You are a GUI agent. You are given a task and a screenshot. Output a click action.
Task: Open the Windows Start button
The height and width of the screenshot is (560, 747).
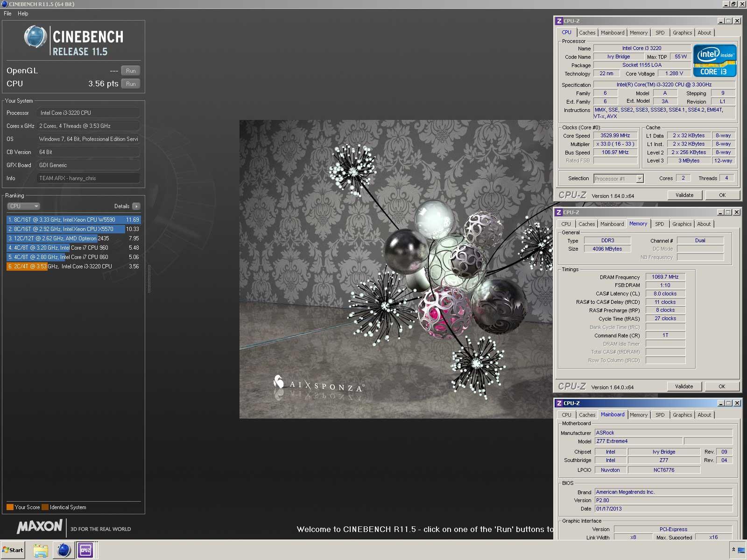13,550
